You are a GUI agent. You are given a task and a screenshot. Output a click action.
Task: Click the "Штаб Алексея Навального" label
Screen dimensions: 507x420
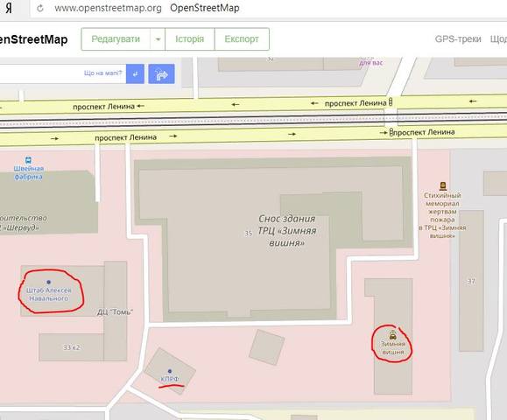pos(49,294)
